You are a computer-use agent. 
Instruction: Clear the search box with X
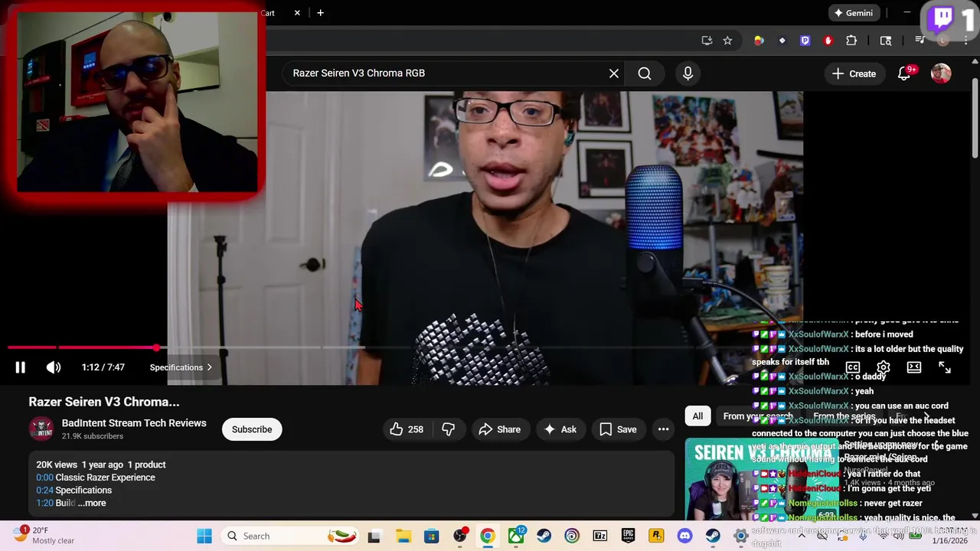click(x=614, y=73)
